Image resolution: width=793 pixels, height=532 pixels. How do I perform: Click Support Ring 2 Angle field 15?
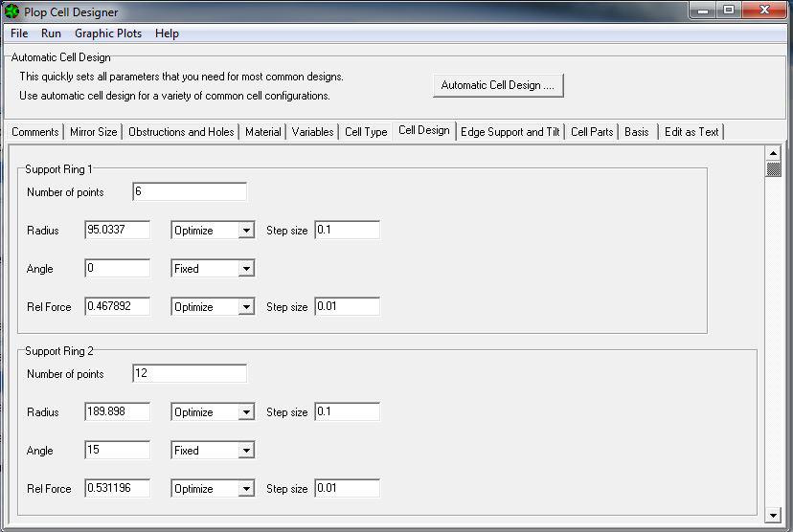[x=118, y=450]
